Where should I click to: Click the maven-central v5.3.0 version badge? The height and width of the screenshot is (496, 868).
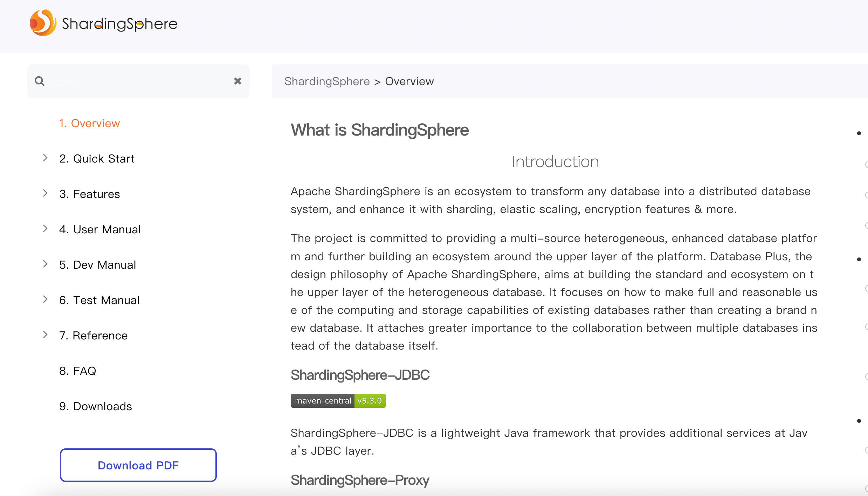tap(338, 401)
